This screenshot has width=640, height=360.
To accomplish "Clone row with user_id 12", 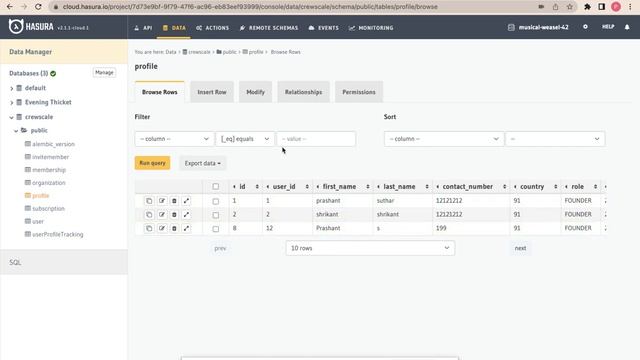I will pyautogui.click(x=149, y=229).
